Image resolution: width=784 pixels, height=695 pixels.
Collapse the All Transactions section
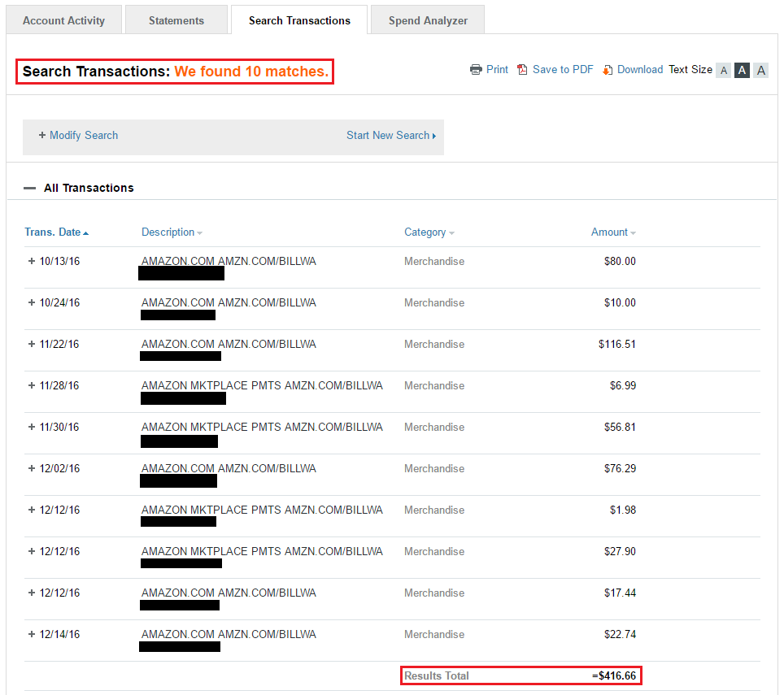pyautogui.click(x=30, y=188)
